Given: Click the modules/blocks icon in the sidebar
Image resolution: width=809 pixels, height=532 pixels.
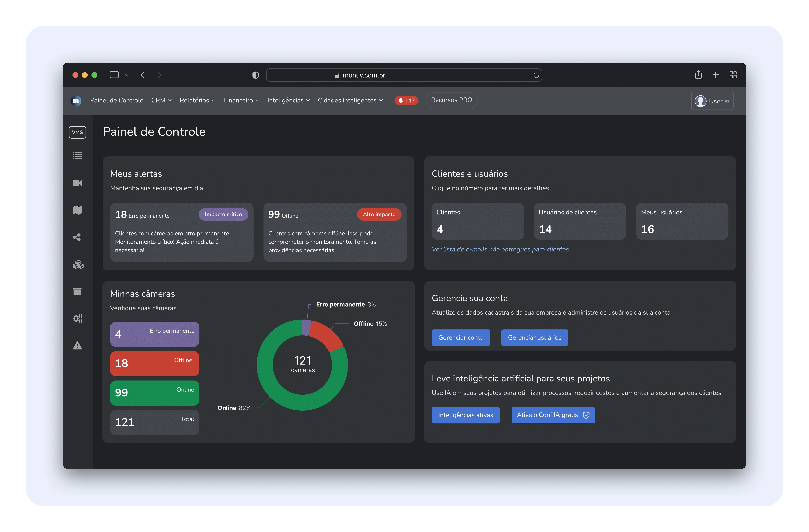Looking at the screenshot, I should 78,264.
